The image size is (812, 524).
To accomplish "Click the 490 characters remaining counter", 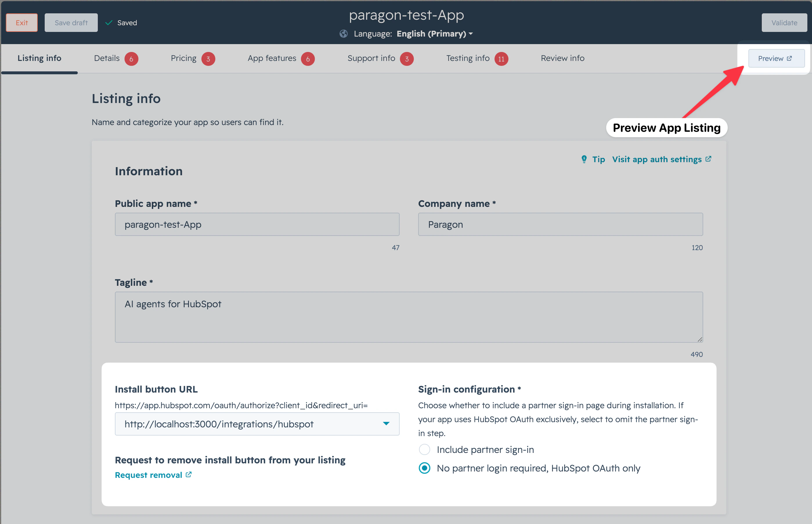I will coord(696,354).
